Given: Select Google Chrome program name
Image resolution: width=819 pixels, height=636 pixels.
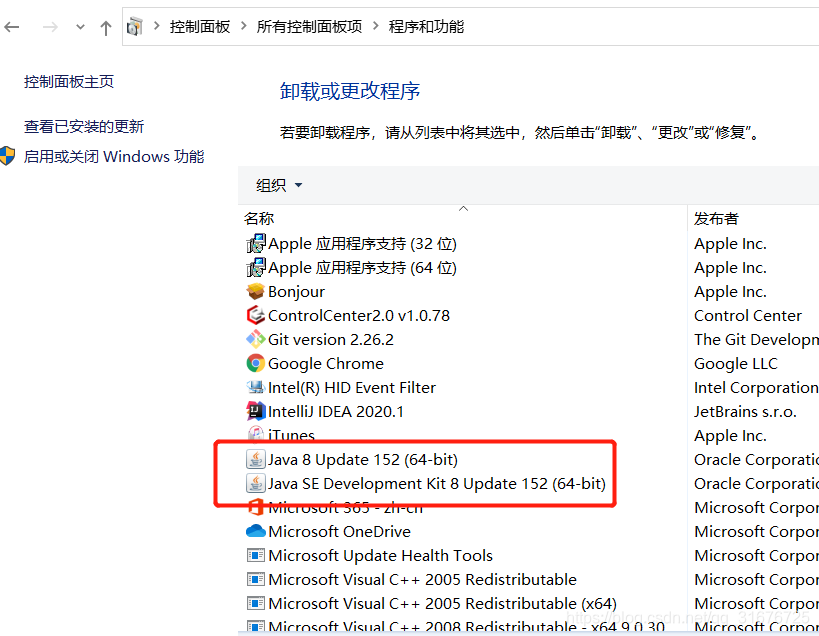Looking at the screenshot, I should (x=326, y=363).
